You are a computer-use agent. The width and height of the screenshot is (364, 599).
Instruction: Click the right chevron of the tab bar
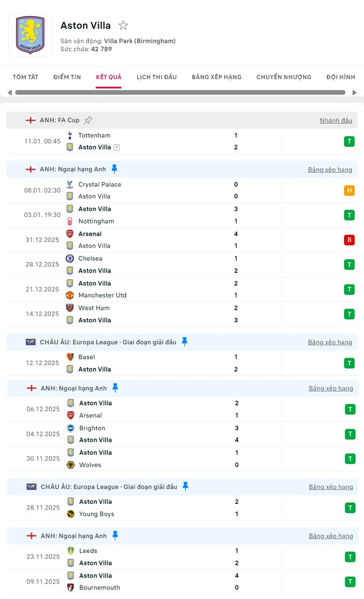click(x=355, y=92)
